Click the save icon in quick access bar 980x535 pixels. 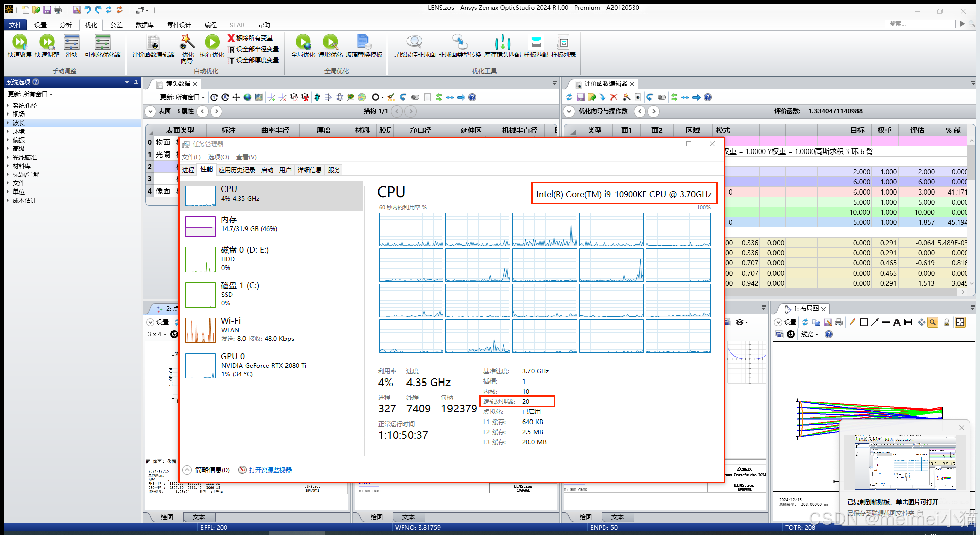(x=47, y=10)
